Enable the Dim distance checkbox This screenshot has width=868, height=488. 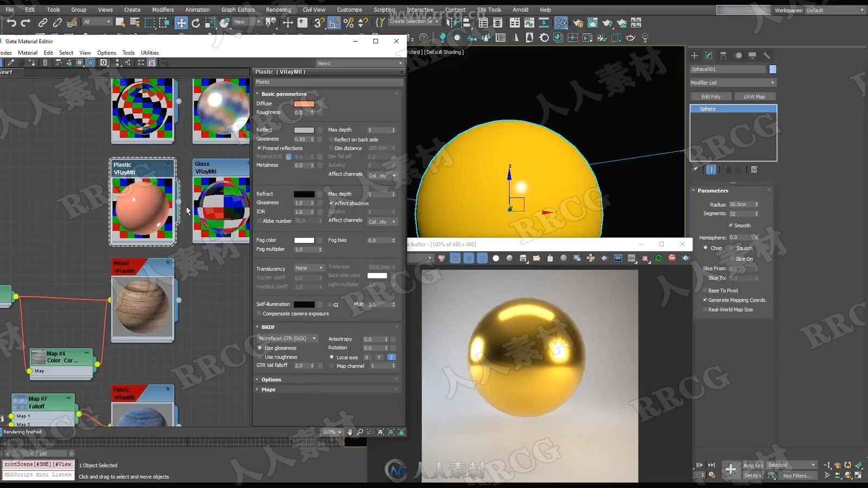[331, 148]
